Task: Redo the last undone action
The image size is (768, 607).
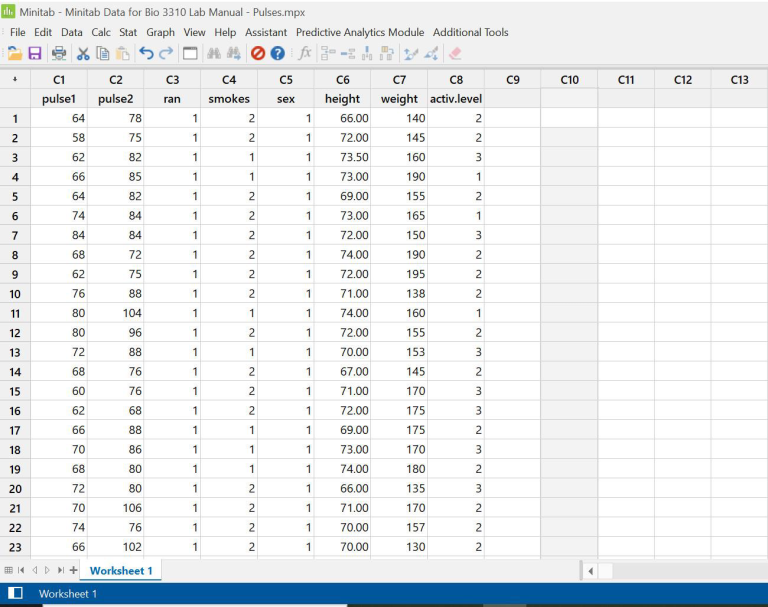Action: coord(166,53)
